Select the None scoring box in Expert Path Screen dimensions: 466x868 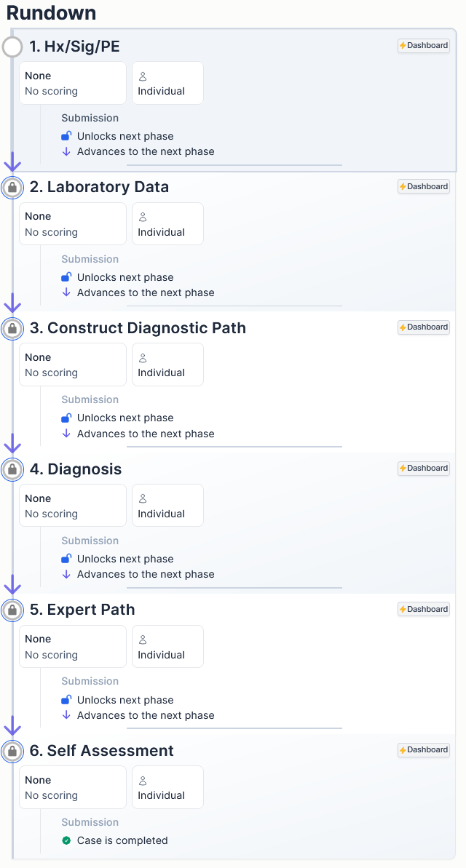pos(72,647)
